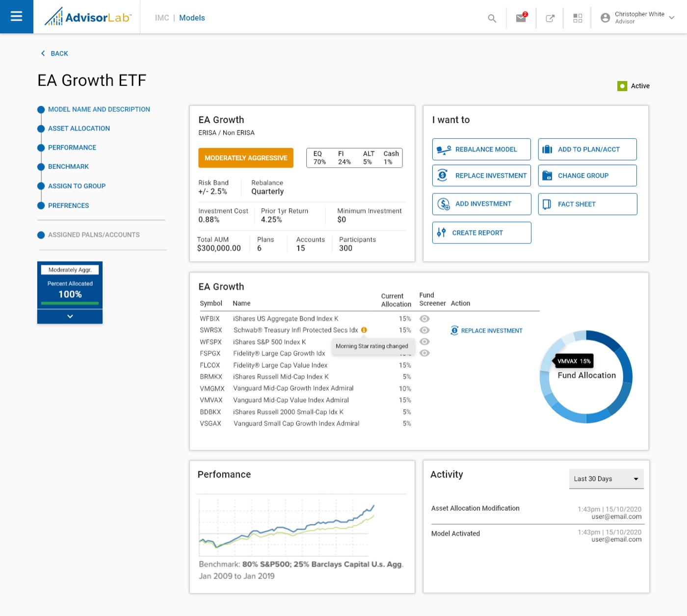Toggle fund screener eye for WFBIX
Viewport: 687px width, 616px height.
point(424,319)
